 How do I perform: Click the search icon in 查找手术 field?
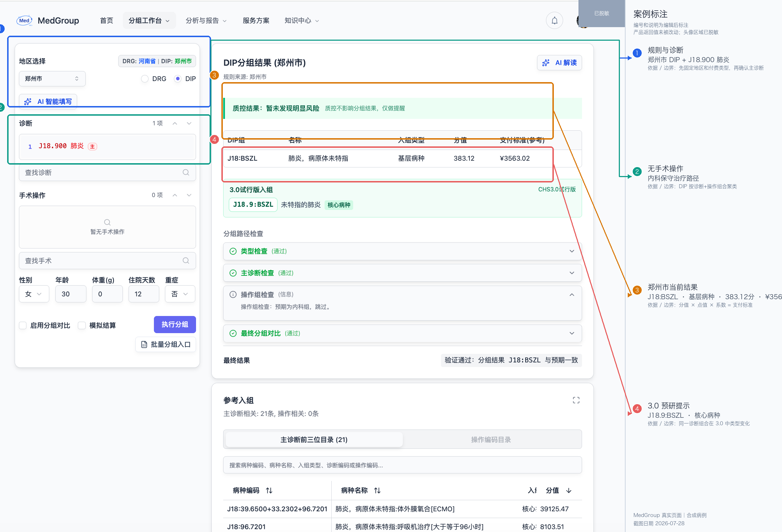(x=186, y=261)
